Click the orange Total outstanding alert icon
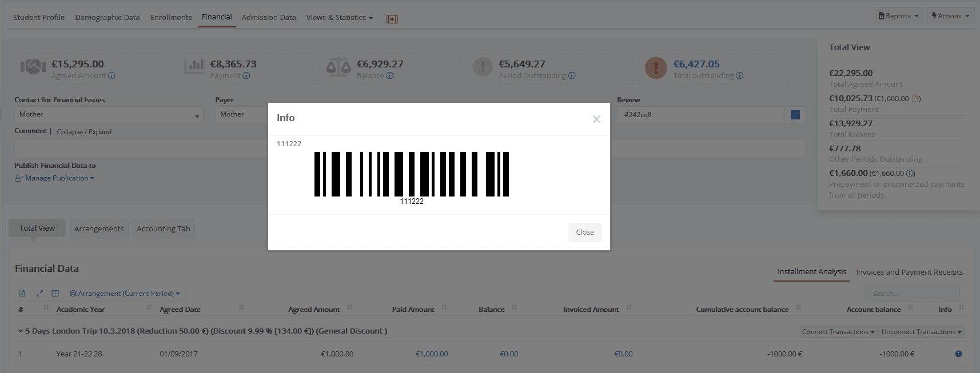This screenshot has height=373, width=980. click(x=656, y=68)
